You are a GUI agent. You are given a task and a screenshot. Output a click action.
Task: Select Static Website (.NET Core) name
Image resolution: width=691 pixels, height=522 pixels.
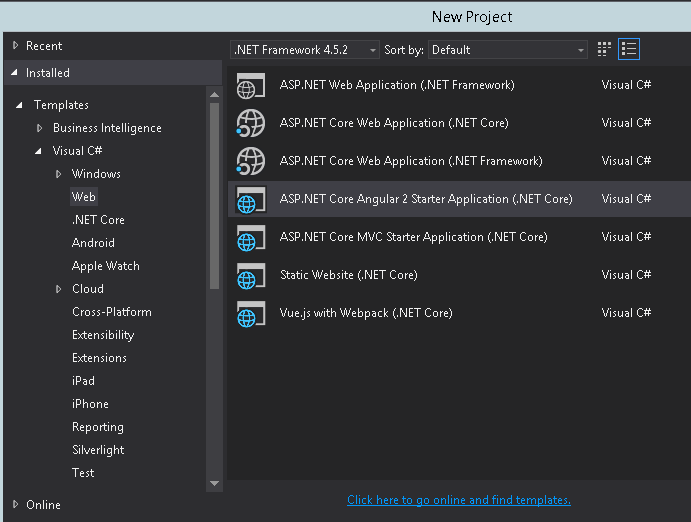(349, 274)
